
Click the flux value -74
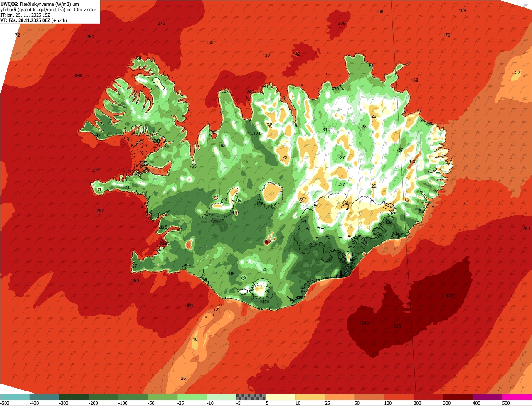click(127, 188)
